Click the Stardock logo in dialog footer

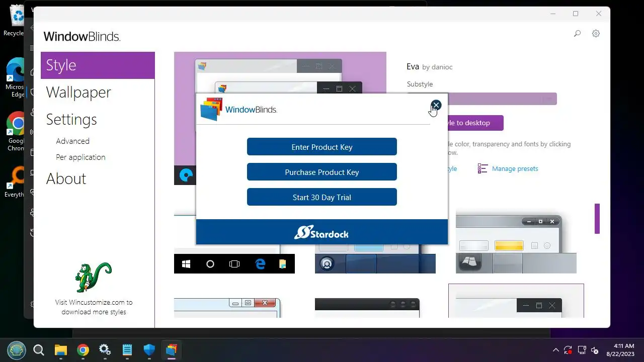click(321, 232)
